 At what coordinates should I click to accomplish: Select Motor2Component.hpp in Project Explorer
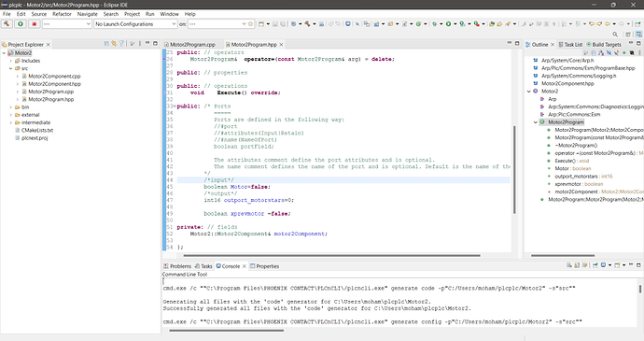(x=54, y=84)
